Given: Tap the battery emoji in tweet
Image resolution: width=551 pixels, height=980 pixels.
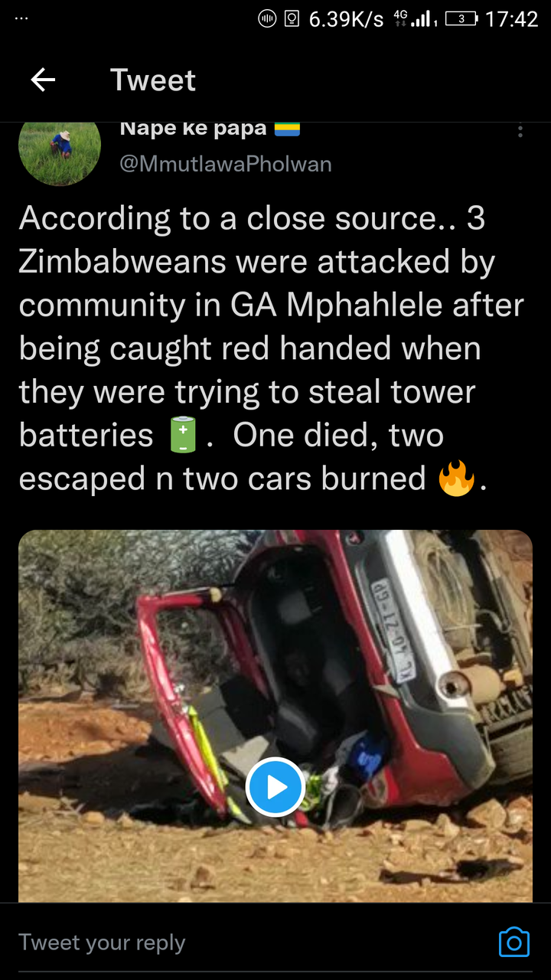Looking at the screenshot, I should 182,436.
